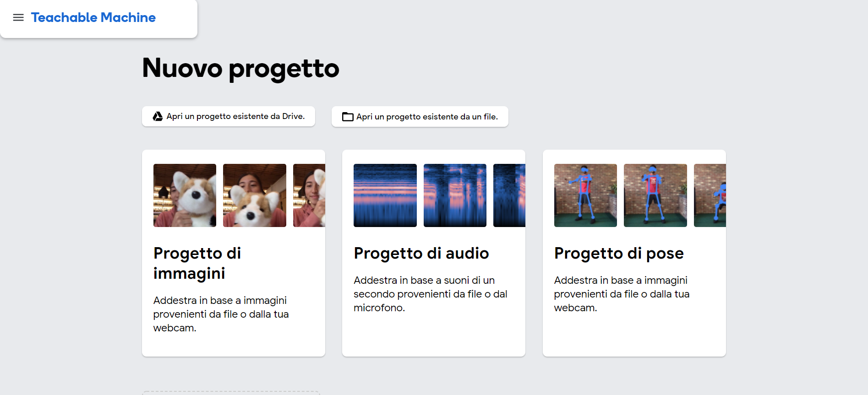Viewport: 868px width, 395px height.
Task: Click the Nuovo progetto heading
Action: pyautogui.click(x=241, y=68)
